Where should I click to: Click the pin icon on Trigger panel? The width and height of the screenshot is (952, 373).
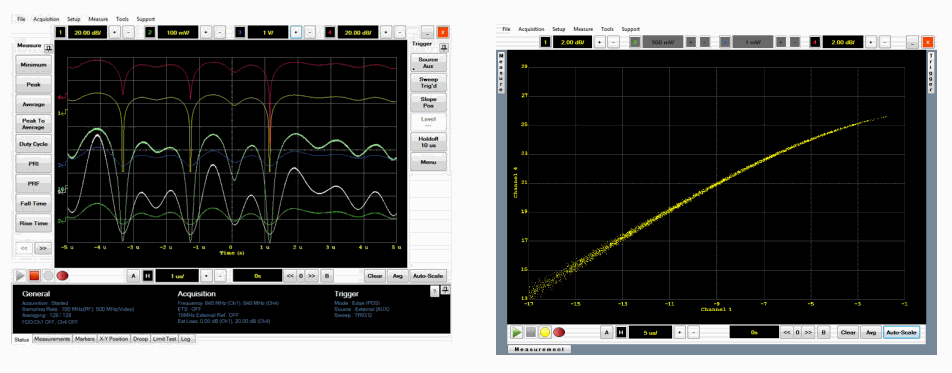click(444, 47)
